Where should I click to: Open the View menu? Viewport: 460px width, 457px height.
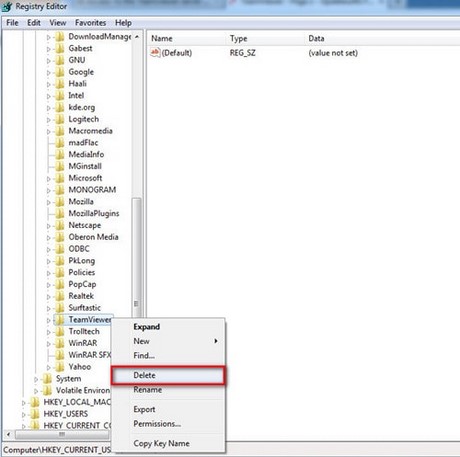[x=57, y=23]
